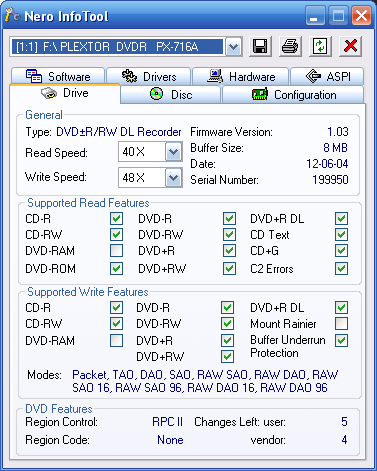The image size is (377, 471).
Task: Toggle write feature CD-RW checkbox
Action: pos(116,323)
